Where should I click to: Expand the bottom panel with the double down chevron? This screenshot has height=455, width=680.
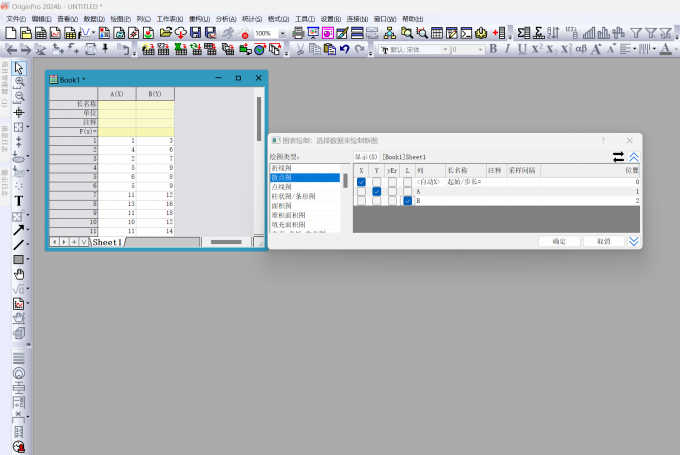point(634,241)
